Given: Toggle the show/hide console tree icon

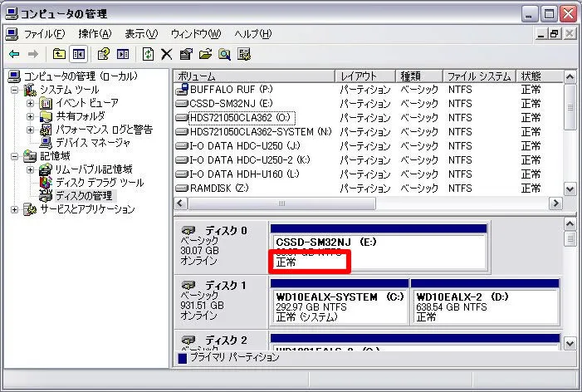Looking at the screenshot, I should tap(78, 54).
